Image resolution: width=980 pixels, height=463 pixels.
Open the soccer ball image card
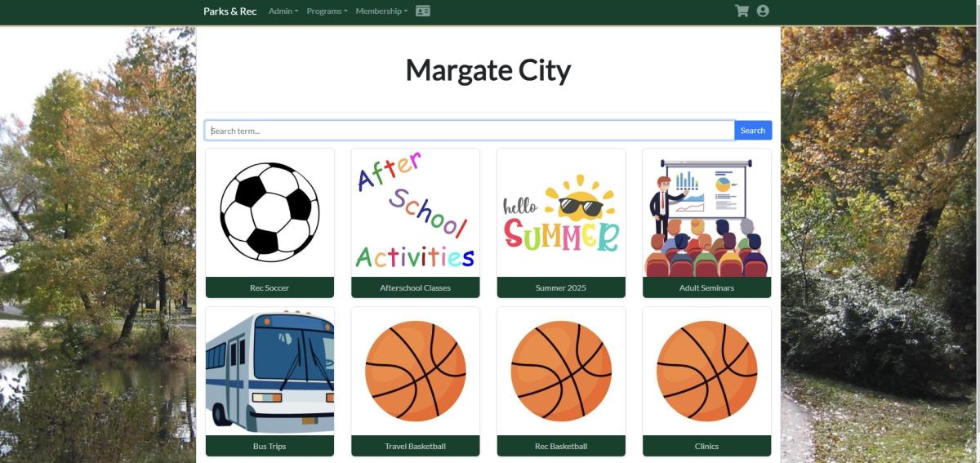click(x=269, y=212)
